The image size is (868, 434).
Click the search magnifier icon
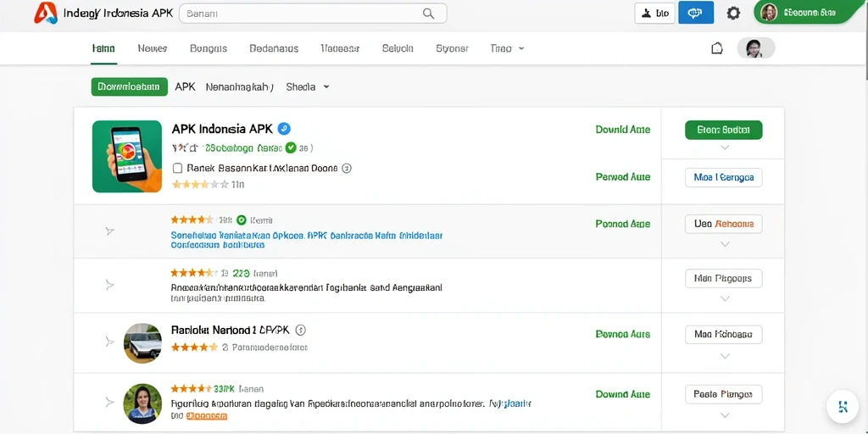click(x=428, y=14)
